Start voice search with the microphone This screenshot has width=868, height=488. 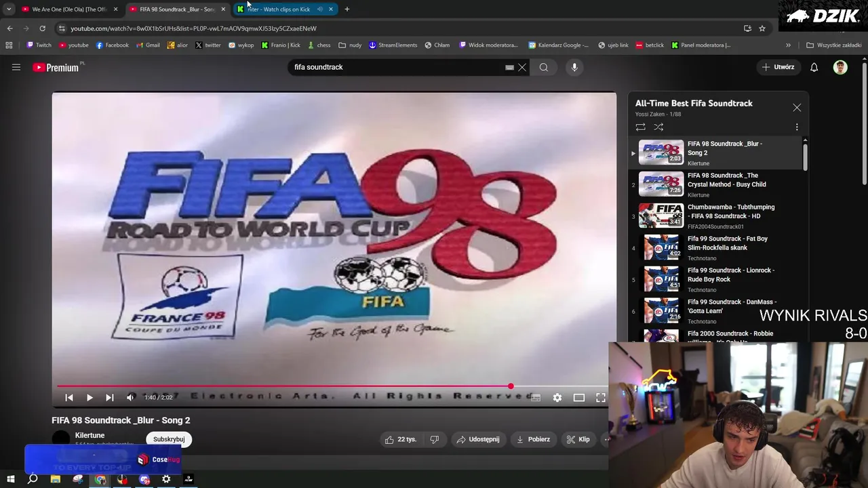[574, 67]
